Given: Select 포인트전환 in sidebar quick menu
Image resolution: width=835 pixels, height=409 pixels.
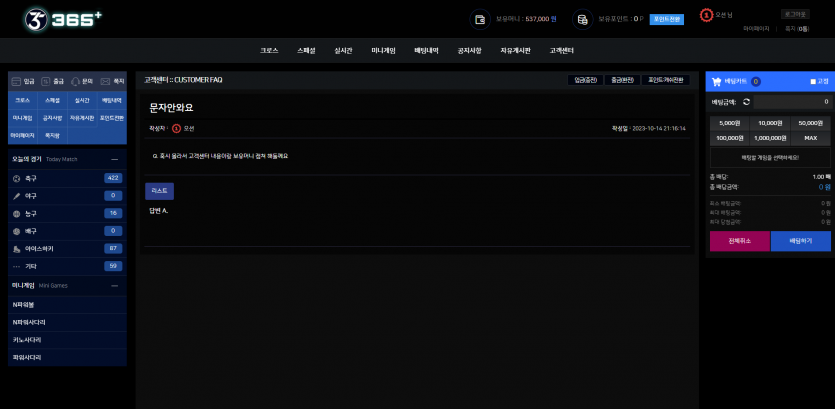Looking at the screenshot, I should click(112, 118).
